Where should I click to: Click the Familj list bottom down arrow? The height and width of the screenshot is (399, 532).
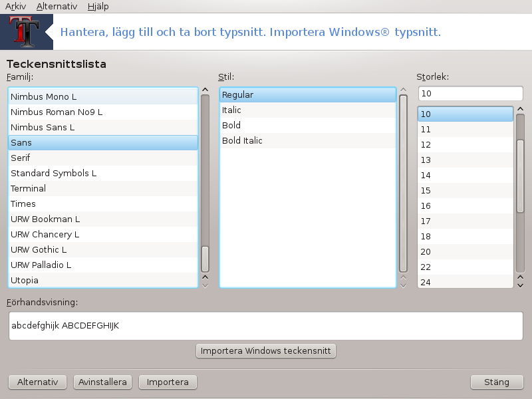pyautogui.click(x=205, y=286)
